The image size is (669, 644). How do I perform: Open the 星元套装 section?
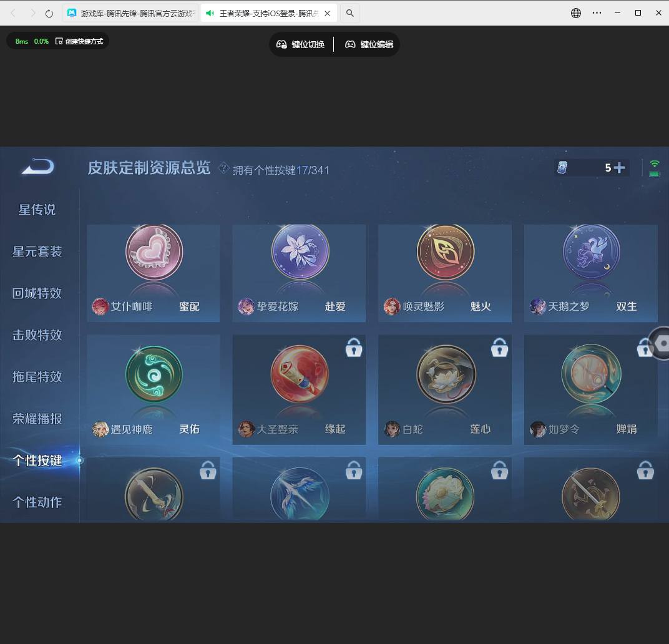37,251
